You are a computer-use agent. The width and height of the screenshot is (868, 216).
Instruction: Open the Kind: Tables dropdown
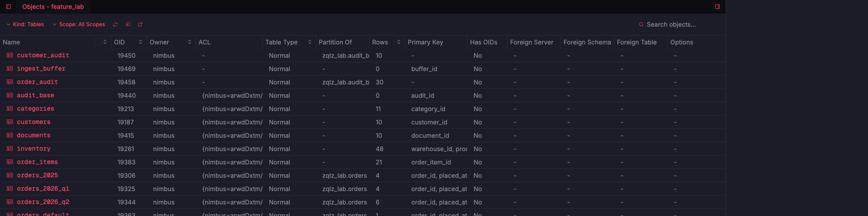tap(25, 24)
